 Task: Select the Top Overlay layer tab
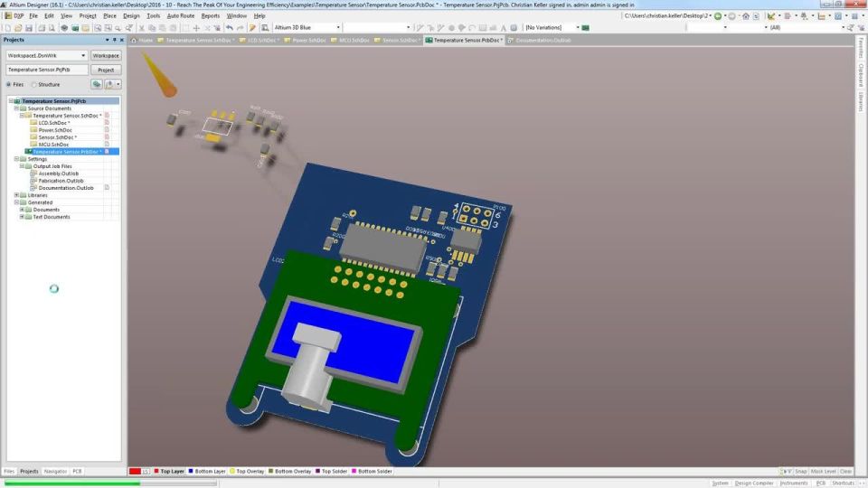coord(247,472)
